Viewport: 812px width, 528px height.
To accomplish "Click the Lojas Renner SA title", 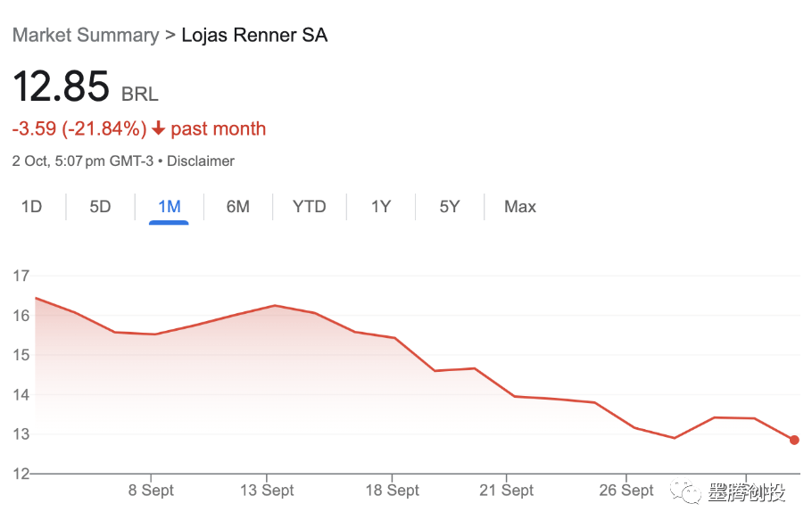I will pyautogui.click(x=254, y=36).
